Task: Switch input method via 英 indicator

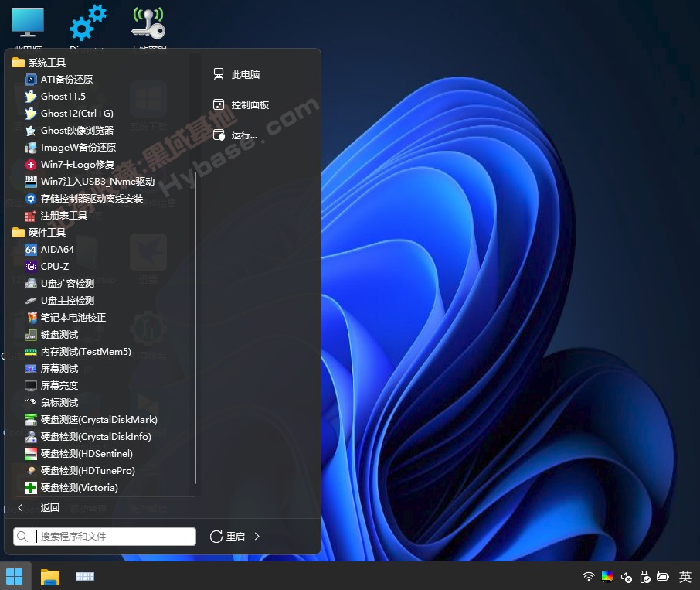Action: [685, 577]
